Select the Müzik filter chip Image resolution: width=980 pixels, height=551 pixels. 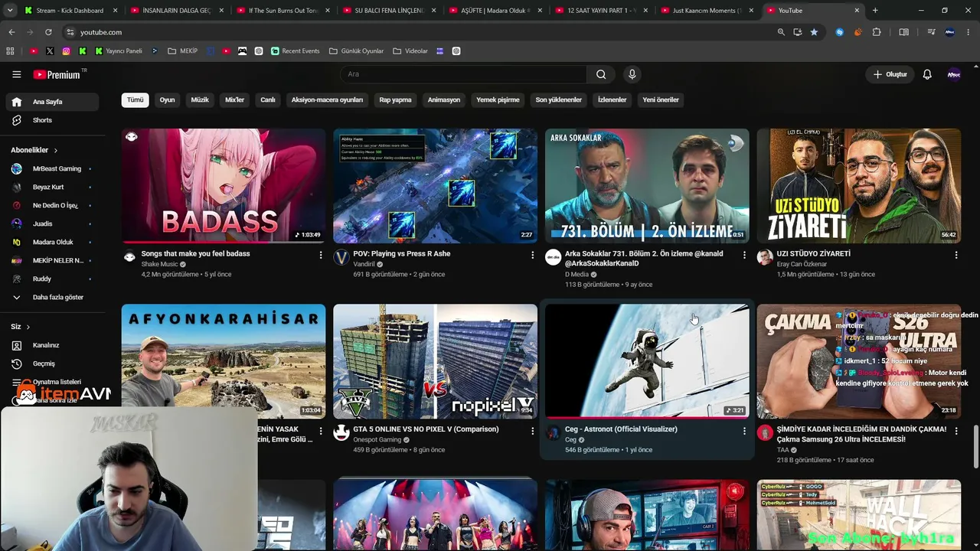tap(200, 100)
